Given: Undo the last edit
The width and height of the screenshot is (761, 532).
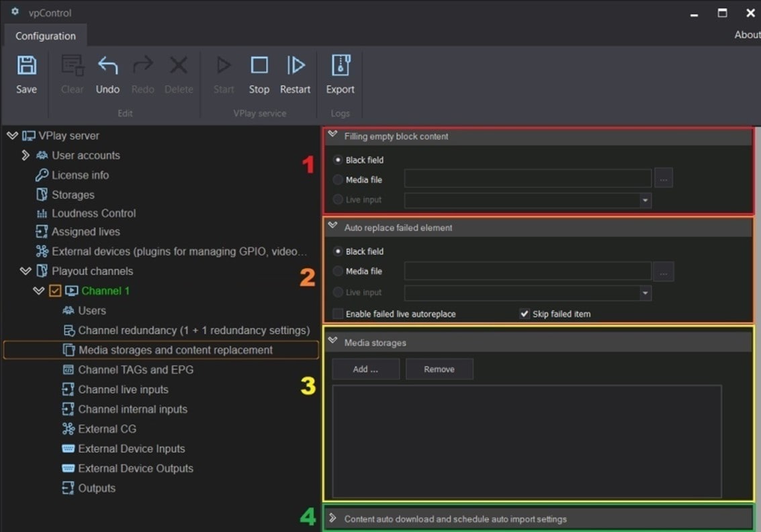Looking at the screenshot, I should tap(107, 66).
